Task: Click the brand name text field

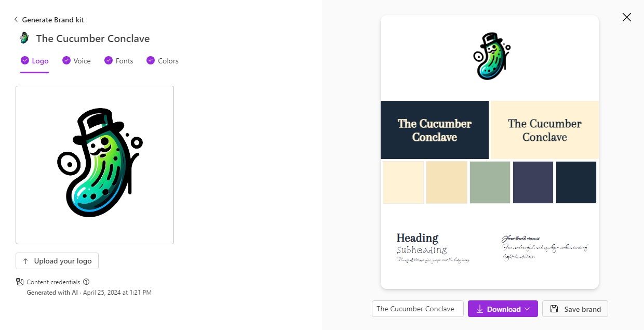Action: click(418, 309)
